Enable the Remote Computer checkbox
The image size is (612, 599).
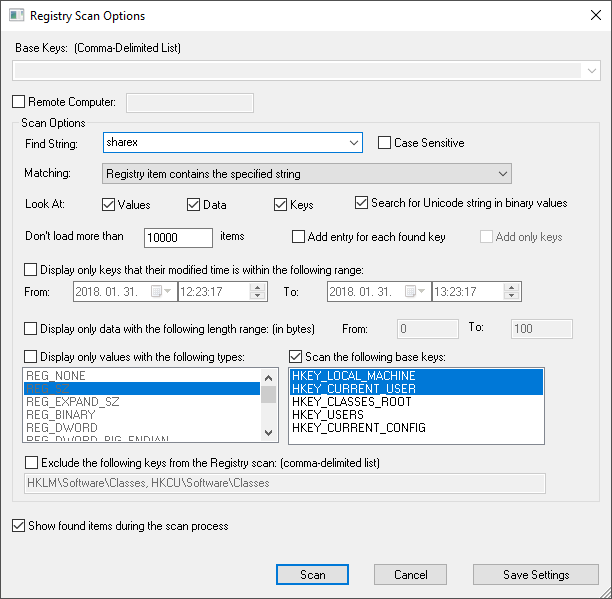[19, 102]
